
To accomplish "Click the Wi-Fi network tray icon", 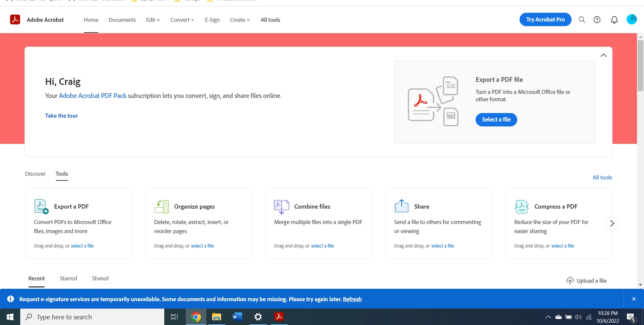I will pyautogui.click(x=589, y=317).
